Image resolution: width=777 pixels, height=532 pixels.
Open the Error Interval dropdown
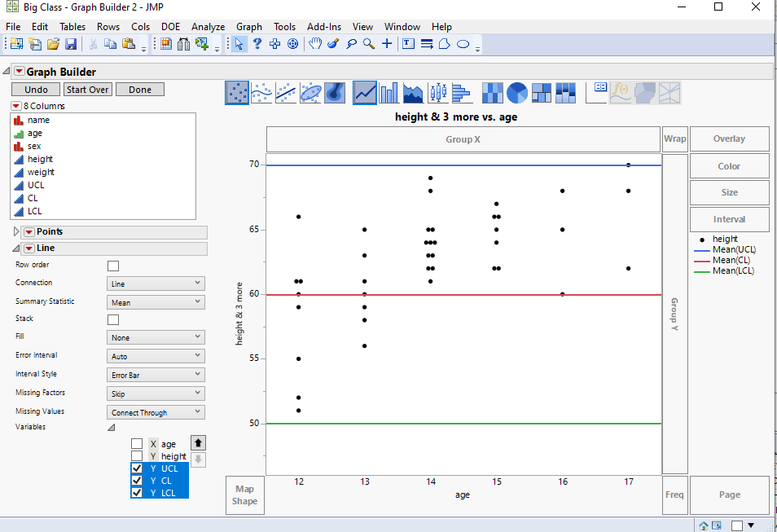coord(156,357)
